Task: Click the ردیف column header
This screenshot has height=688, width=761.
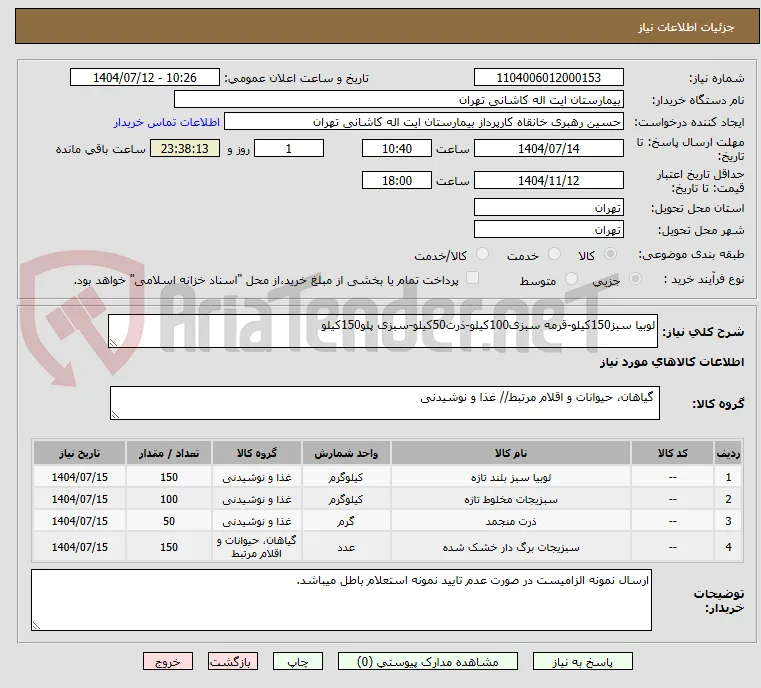Action: (728, 453)
